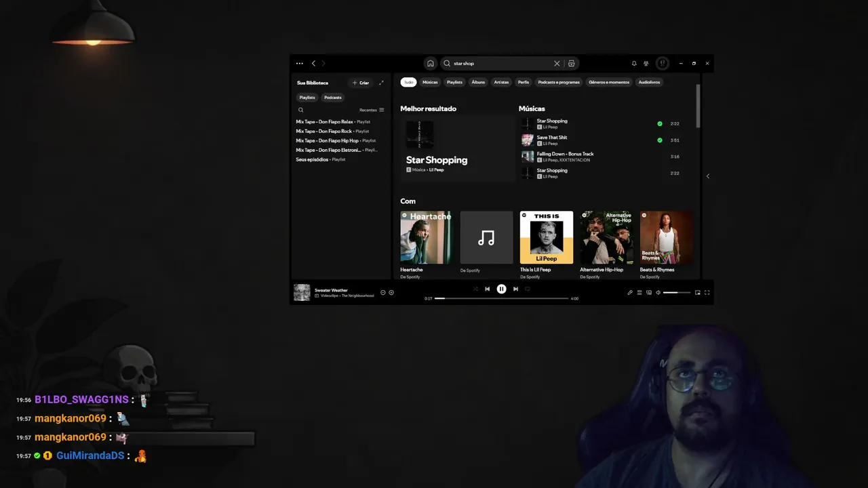Viewport: 868px width, 488px height.
Task: Filter library by Playlists chip
Action: (307, 98)
